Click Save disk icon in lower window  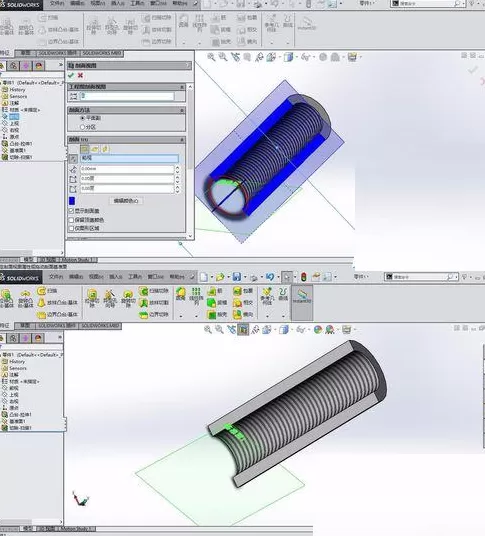(237, 277)
